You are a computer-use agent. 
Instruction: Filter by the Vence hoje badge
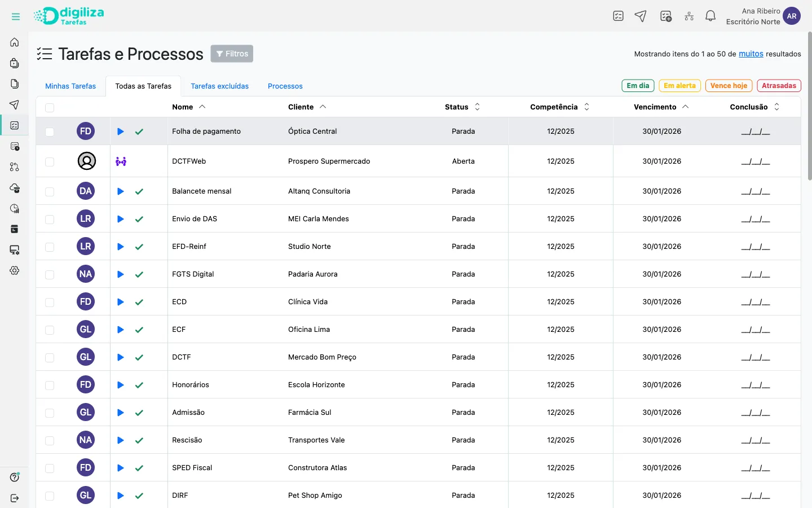729,86
